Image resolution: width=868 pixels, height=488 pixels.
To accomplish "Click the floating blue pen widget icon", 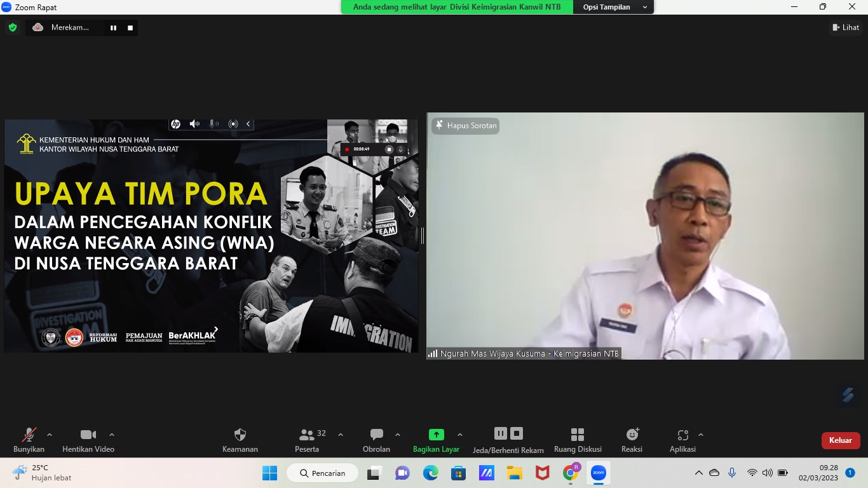I will (x=848, y=395).
